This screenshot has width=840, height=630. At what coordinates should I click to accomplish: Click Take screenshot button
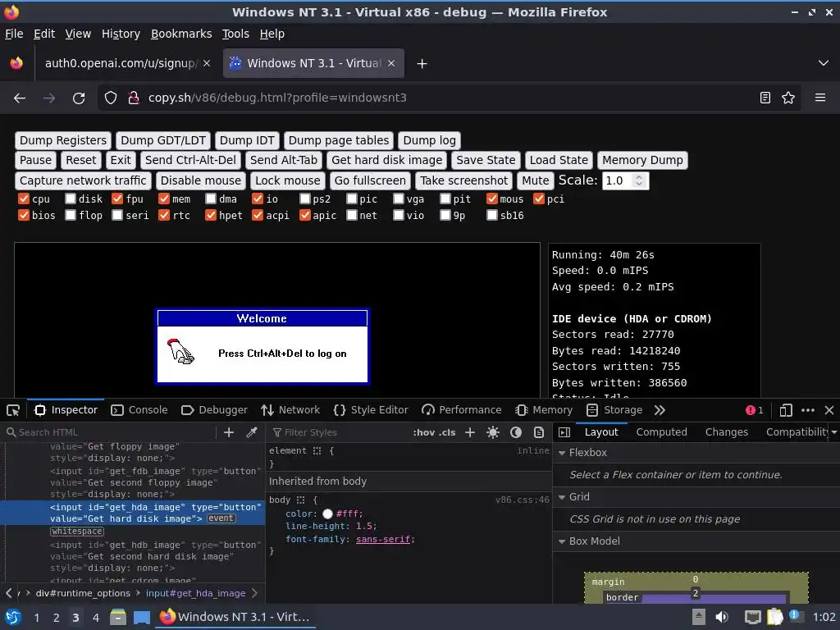464,180
